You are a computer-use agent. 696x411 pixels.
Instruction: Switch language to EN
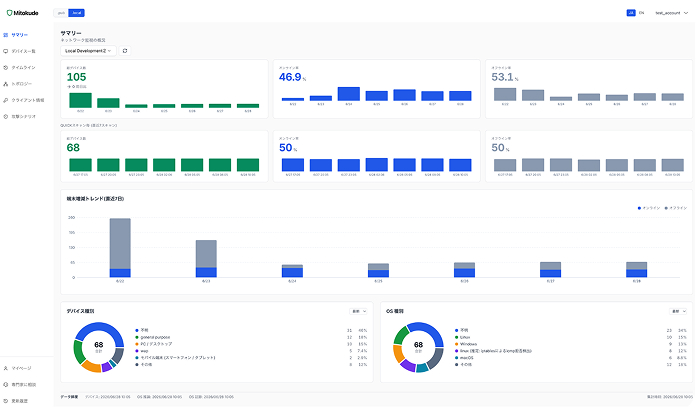click(x=641, y=13)
